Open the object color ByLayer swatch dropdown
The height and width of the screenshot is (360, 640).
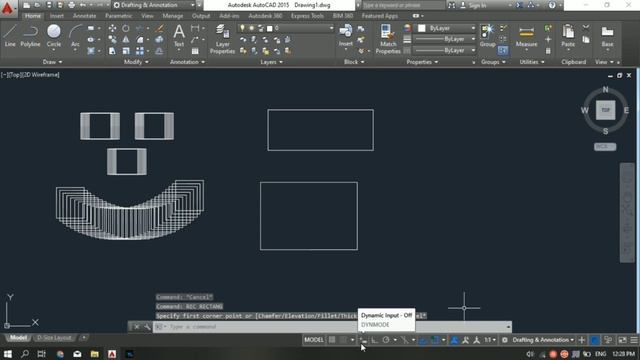click(x=447, y=28)
